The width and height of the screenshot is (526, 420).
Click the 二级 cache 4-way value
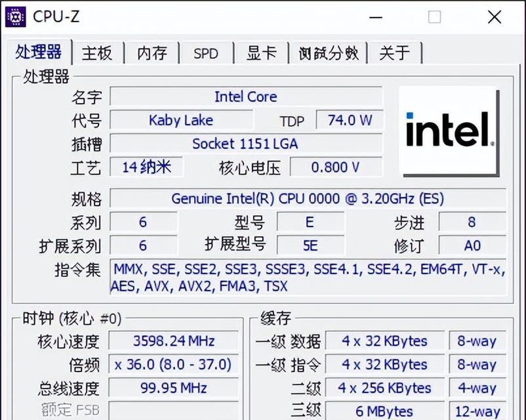click(477, 388)
